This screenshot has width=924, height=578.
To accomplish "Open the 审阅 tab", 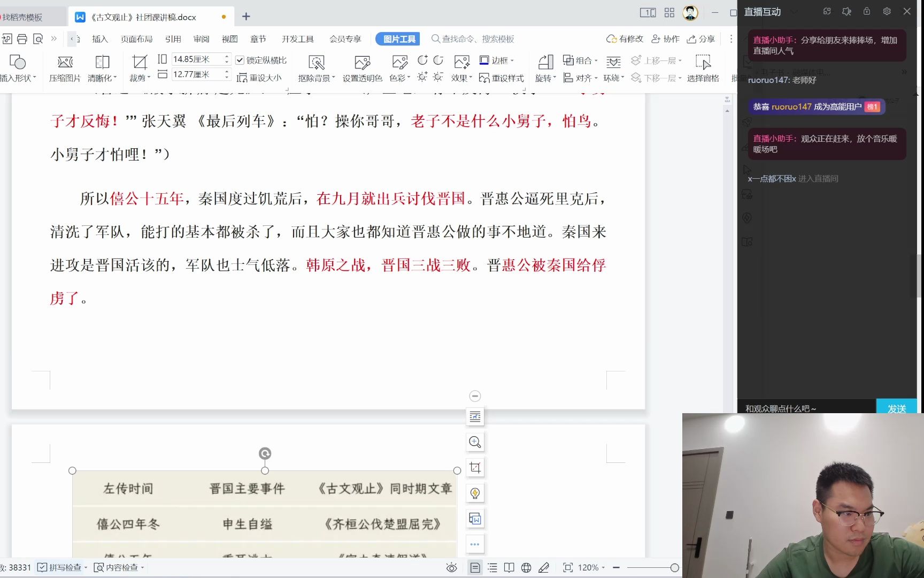I will click(202, 39).
